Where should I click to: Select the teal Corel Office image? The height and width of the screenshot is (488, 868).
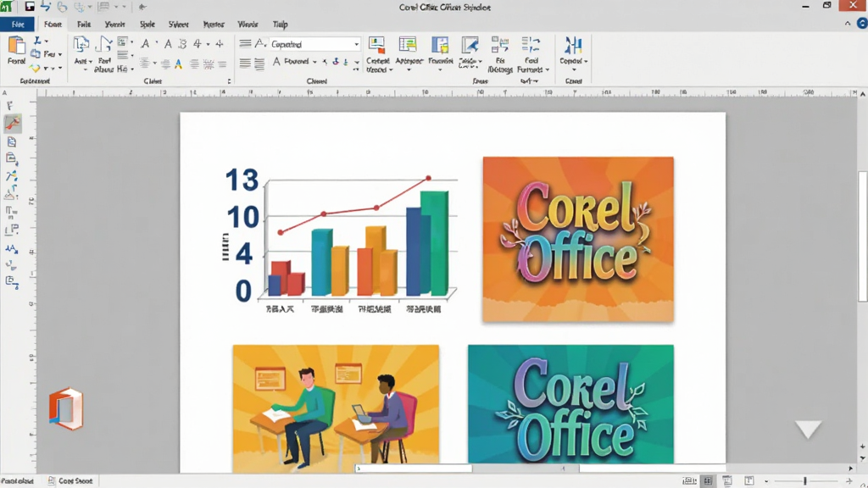570,404
